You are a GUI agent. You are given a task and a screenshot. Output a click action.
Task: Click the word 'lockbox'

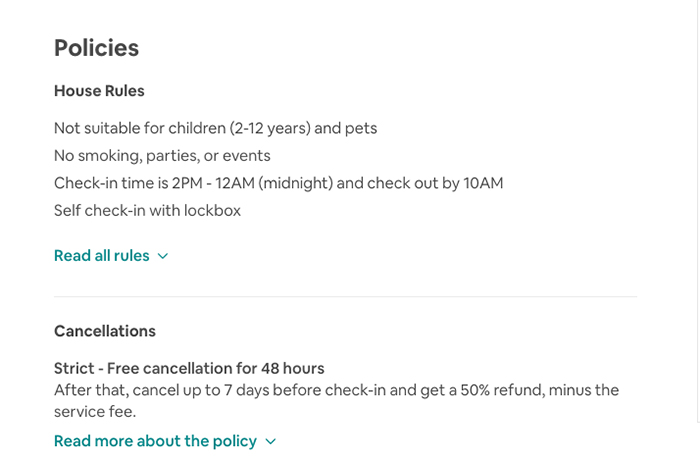coord(212,211)
